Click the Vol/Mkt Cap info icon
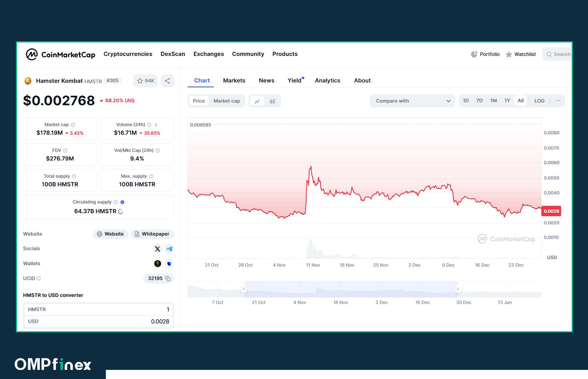Screen dimensions: 588x379 point(158,150)
